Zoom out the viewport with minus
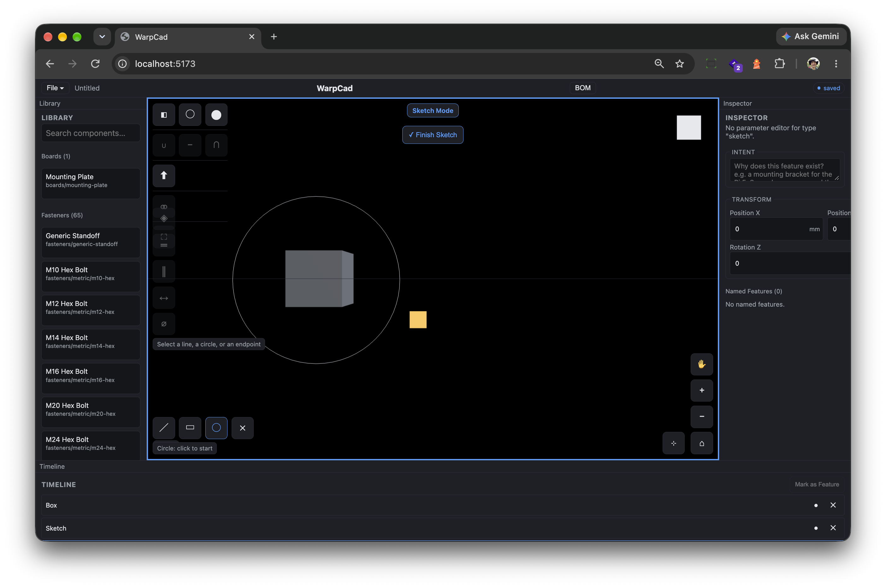Image resolution: width=886 pixels, height=588 pixels. click(701, 417)
